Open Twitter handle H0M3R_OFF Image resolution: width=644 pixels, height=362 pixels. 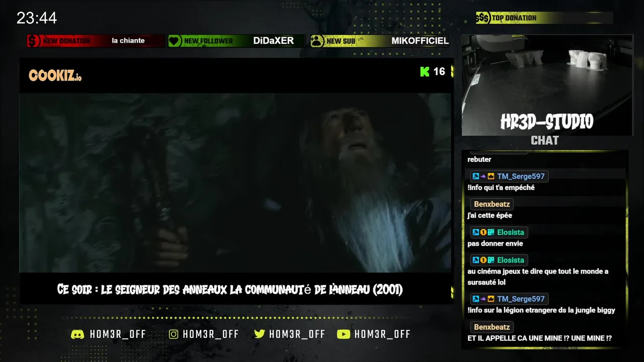coord(297,334)
